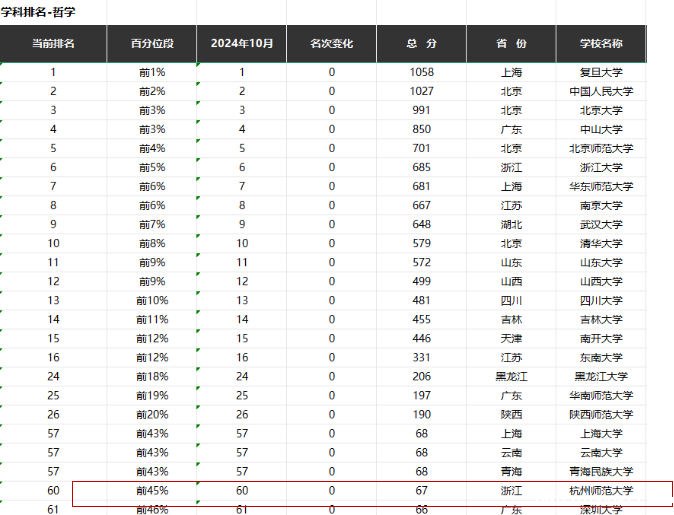Select the score cell showing 850
Image resolution: width=674 pixels, height=515 pixels.
click(x=421, y=129)
